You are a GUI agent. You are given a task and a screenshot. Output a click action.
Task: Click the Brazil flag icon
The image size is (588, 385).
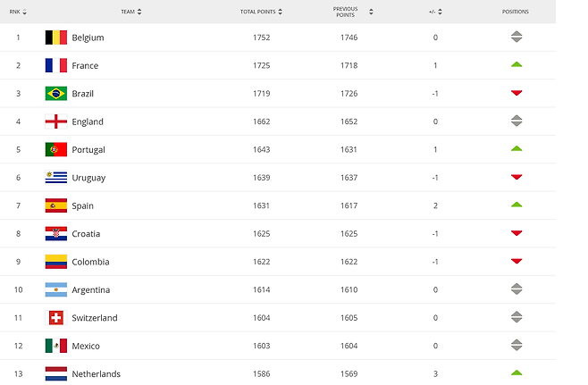(x=56, y=93)
